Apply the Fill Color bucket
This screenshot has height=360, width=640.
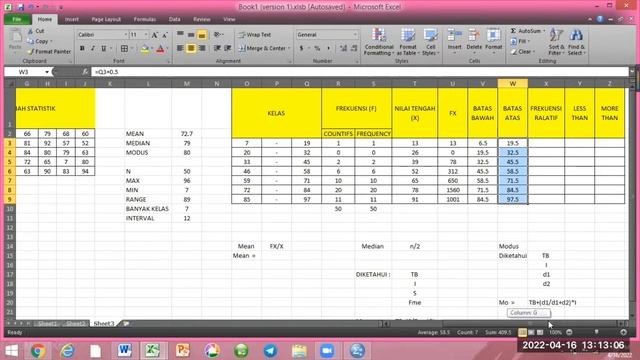point(144,49)
